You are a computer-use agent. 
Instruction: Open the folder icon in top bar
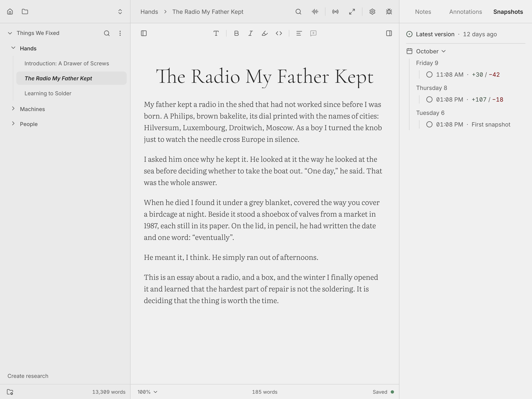(x=25, y=11)
